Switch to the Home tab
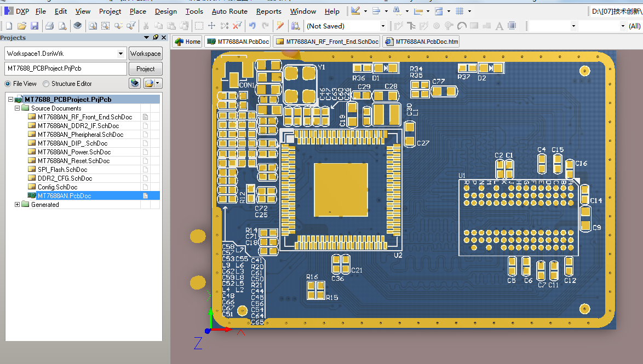The height and width of the screenshot is (364, 643). [x=187, y=42]
